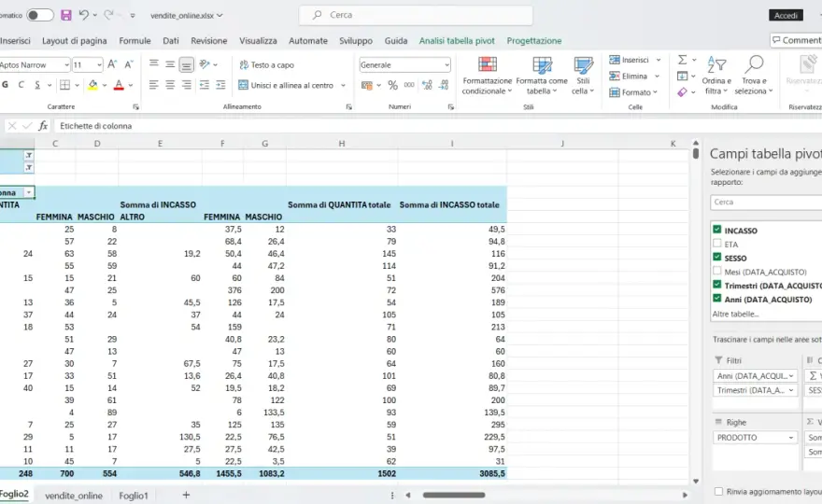
Task: Align text right in the cell
Action: coord(186,85)
